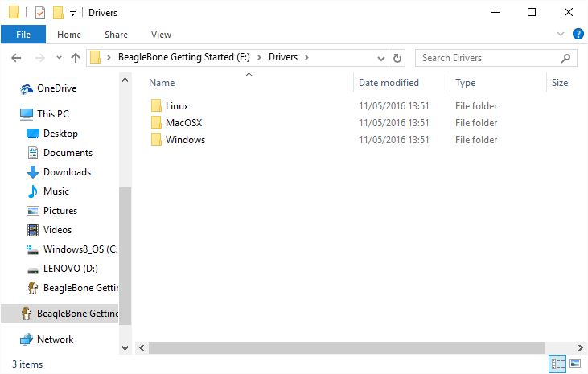The width and height of the screenshot is (588, 374).
Task: Refresh the Drivers folder view
Action: 397,58
